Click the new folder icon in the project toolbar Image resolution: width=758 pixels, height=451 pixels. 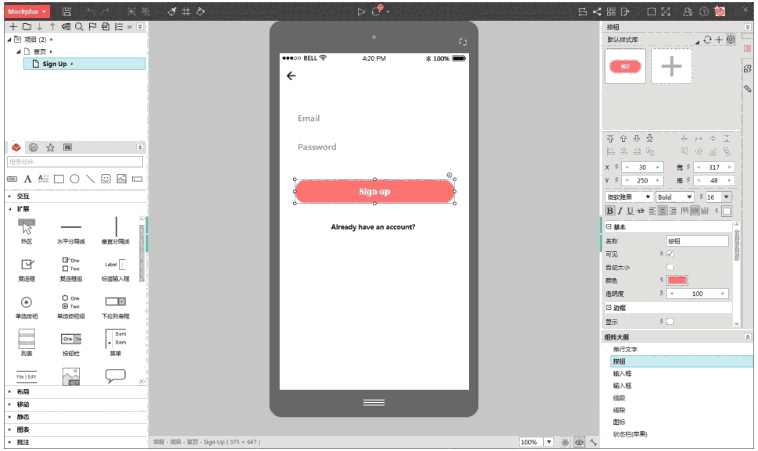(27, 27)
